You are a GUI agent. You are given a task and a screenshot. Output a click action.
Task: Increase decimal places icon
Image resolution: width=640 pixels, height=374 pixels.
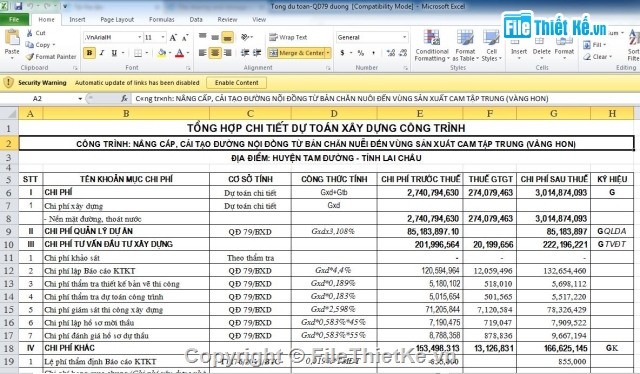(391, 53)
